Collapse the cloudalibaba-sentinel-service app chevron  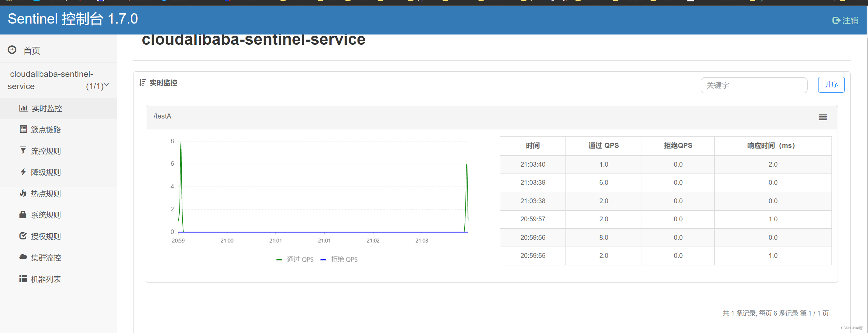point(106,85)
